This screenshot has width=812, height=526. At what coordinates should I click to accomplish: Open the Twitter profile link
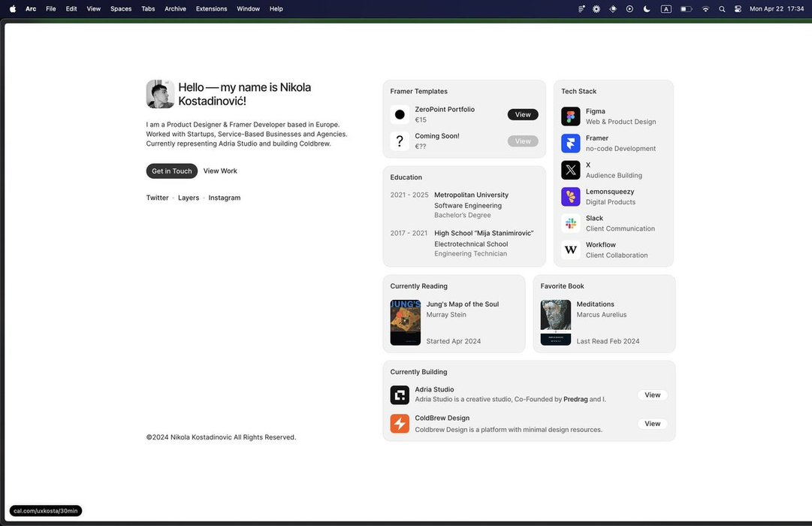(157, 198)
